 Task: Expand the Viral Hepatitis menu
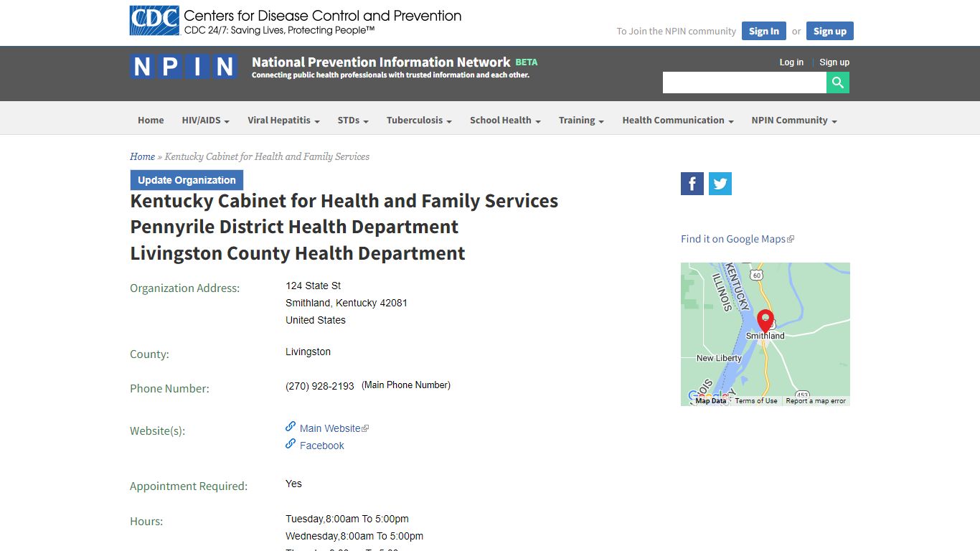(283, 121)
